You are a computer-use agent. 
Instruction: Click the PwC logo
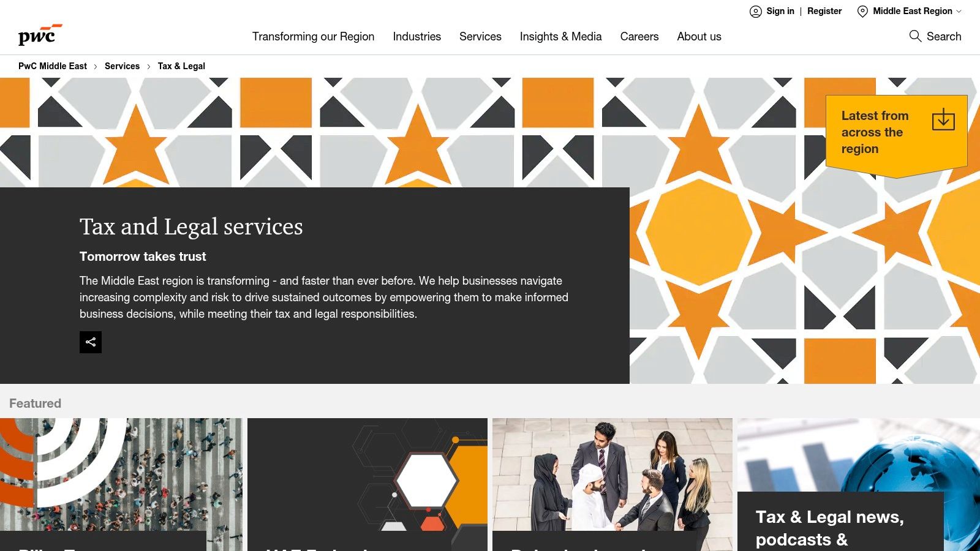pos(40,35)
